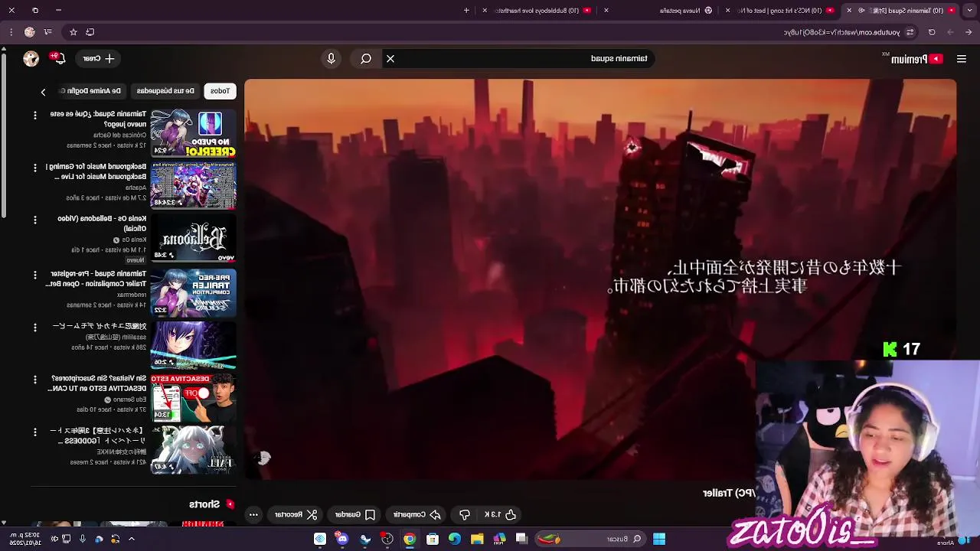Open the GODDESS NIKKE video thumbnail

coord(193,449)
